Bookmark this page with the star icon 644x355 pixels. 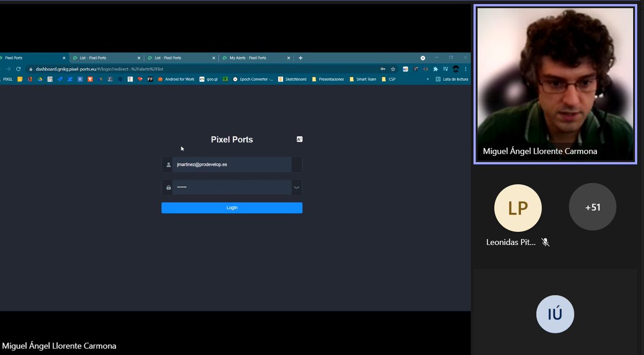393,69
